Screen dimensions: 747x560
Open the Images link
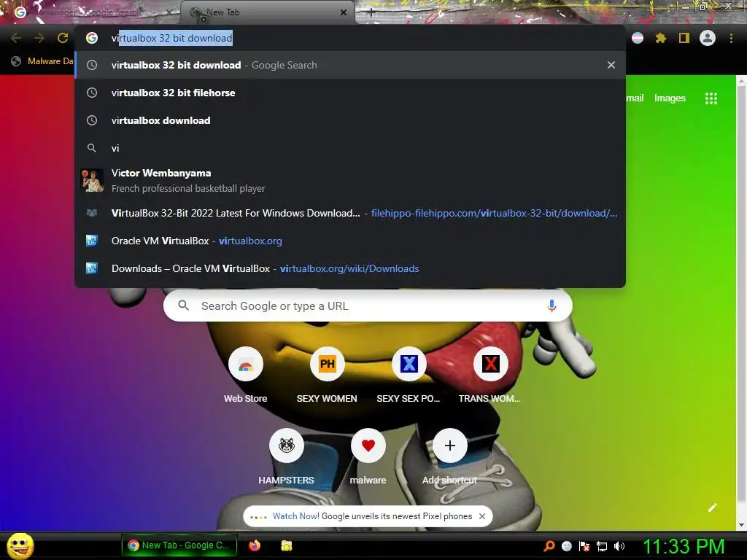(670, 98)
